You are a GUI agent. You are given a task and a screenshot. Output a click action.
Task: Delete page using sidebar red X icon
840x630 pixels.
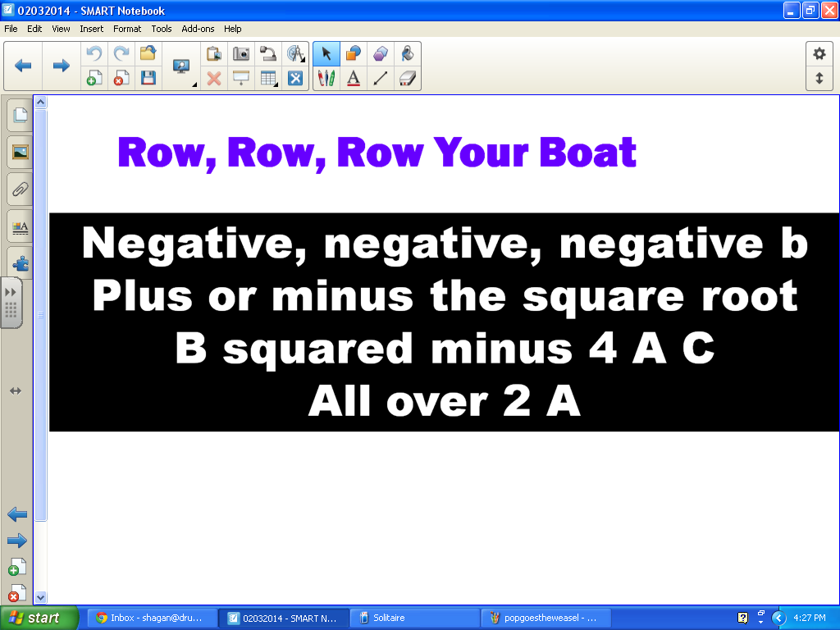tap(17, 593)
